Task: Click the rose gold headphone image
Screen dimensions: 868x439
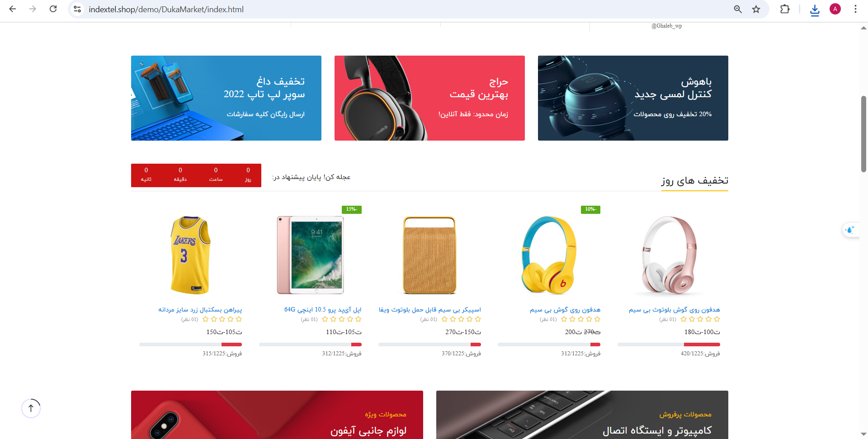Action: (x=669, y=255)
